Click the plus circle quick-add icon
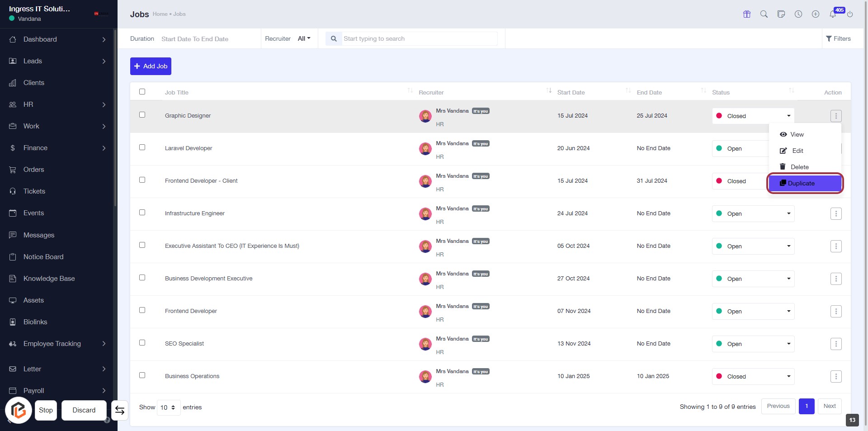The width and height of the screenshot is (868, 431). point(815,14)
